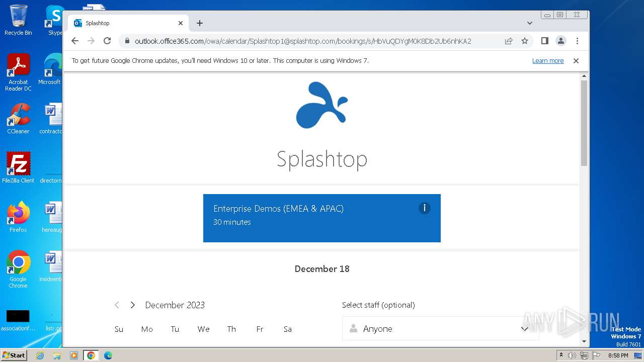Open the Chrome side panel icon
Viewport: 644px width, 362px height.
point(545,41)
